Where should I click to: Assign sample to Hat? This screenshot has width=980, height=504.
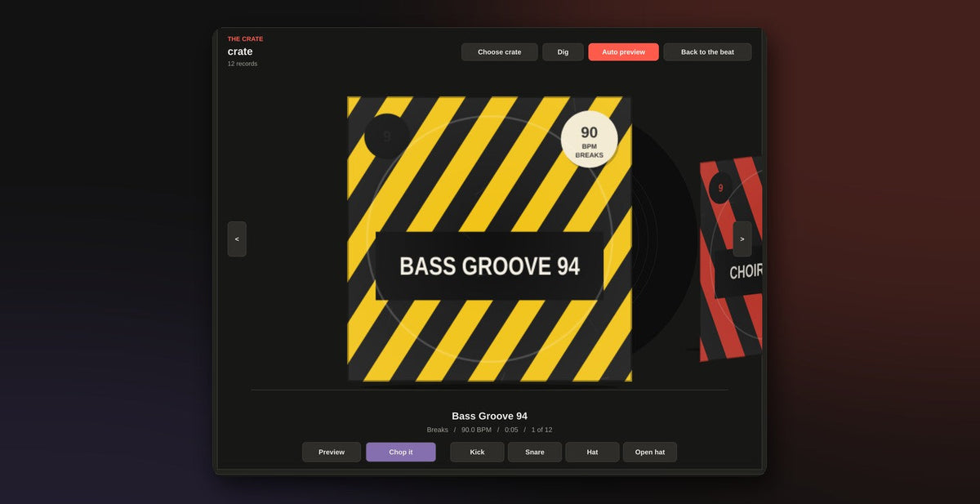coord(592,452)
